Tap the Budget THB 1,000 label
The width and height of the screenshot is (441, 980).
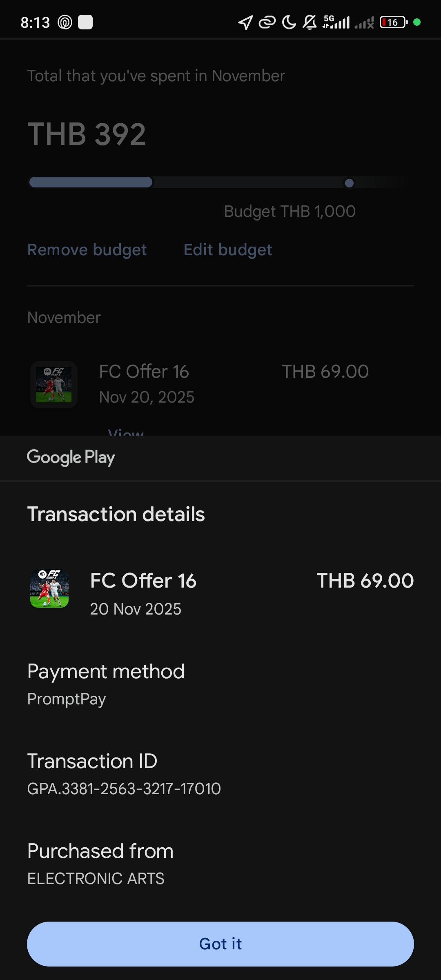[290, 212]
